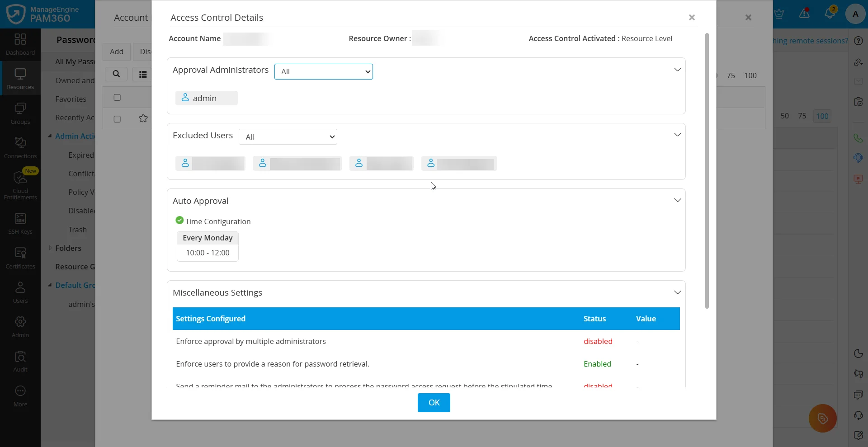Collapse the Miscellaneous Settings section
The height and width of the screenshot is (447, 868).
[x=677, y=292]
